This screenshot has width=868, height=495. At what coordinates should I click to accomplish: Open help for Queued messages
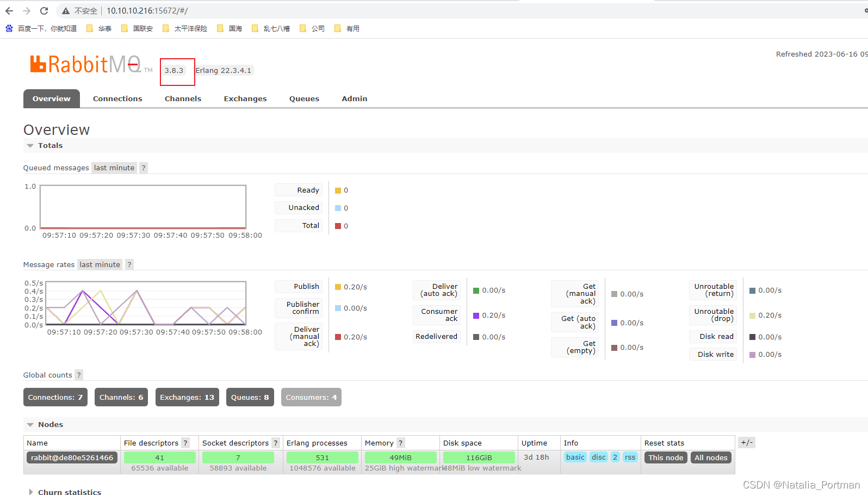click(144, 168)
